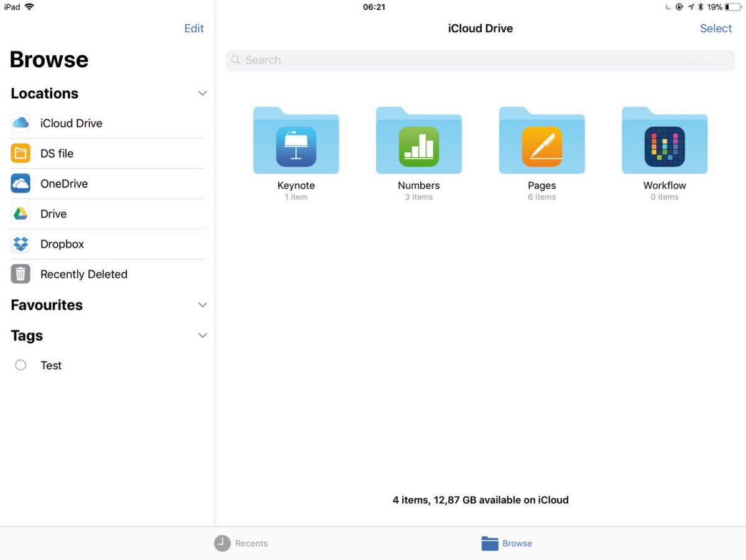Tap the Workflow folder name
The height and width of the screenshot is (560, 746).
[665, 185]
